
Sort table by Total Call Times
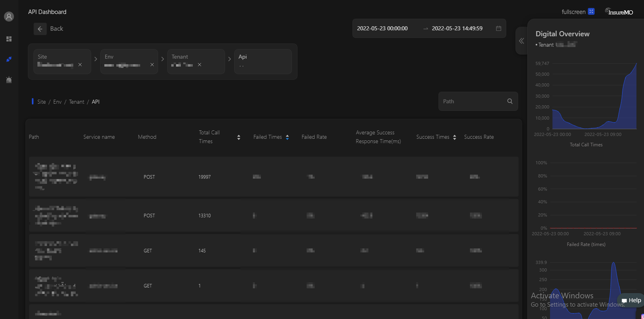coord(239,137)
